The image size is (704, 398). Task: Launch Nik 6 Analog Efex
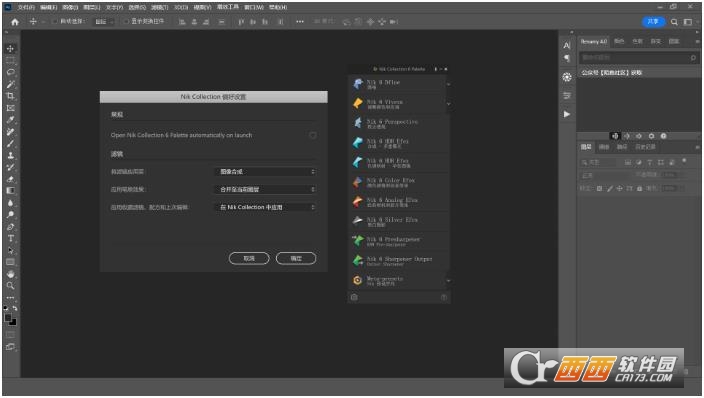point(400,202)
